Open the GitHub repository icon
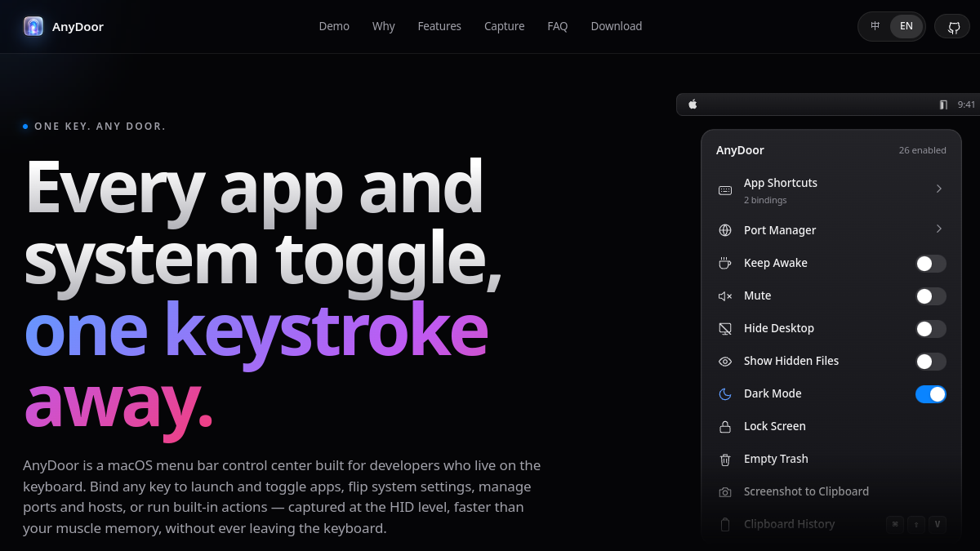This screenshot has width=980, height=551. [x=953, y=27]
